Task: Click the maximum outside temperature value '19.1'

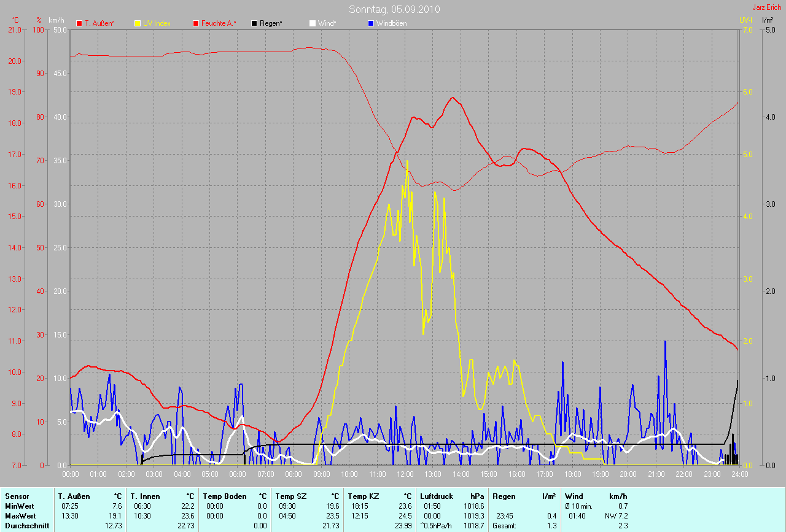Action: [115, 516]
